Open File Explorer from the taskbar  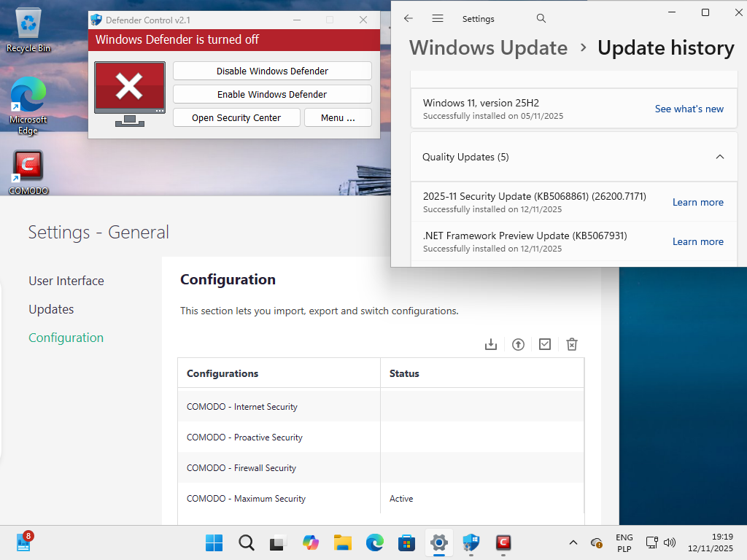tap(343, 542)
